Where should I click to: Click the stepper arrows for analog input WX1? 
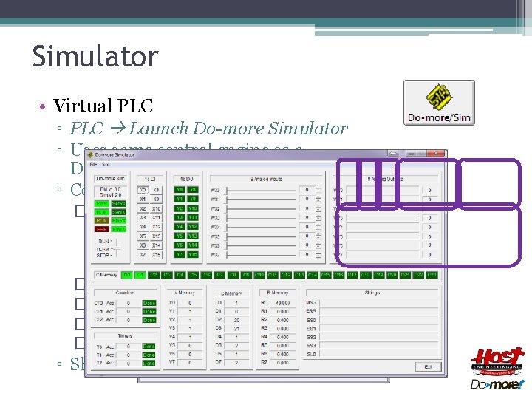318,199
